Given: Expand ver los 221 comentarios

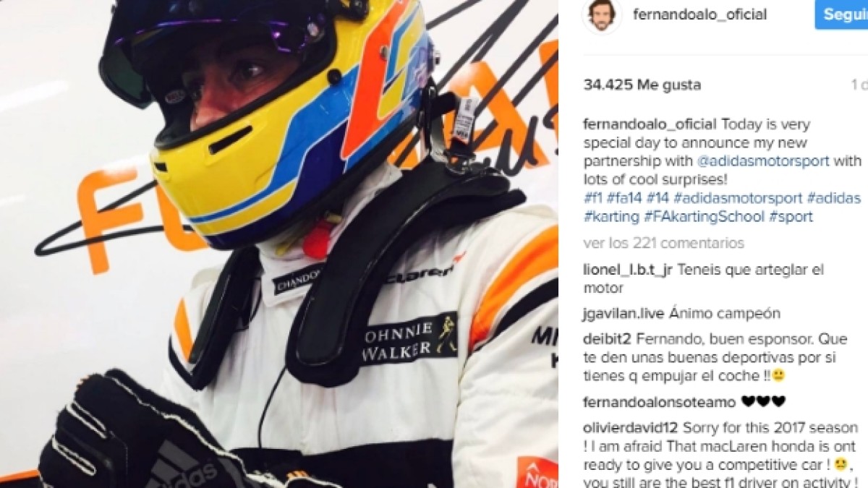Looking at the screenshot, I should click(663, 244).
